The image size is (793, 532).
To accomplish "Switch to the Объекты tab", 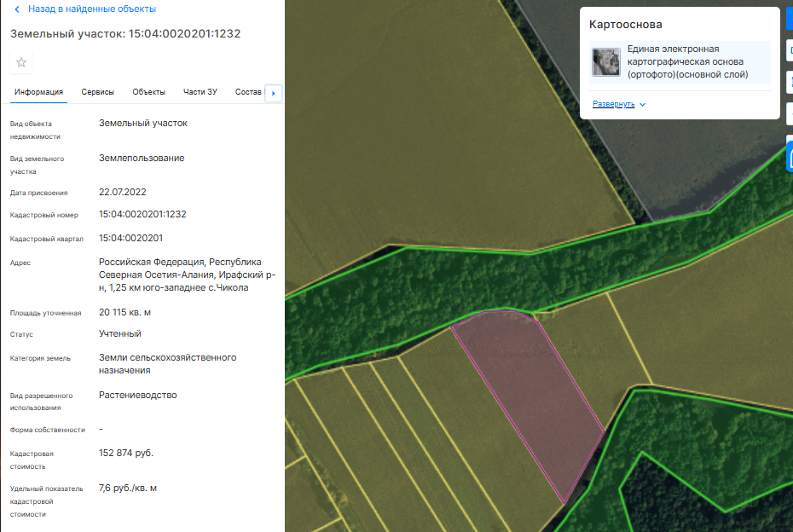I will [x=148, y=92].
